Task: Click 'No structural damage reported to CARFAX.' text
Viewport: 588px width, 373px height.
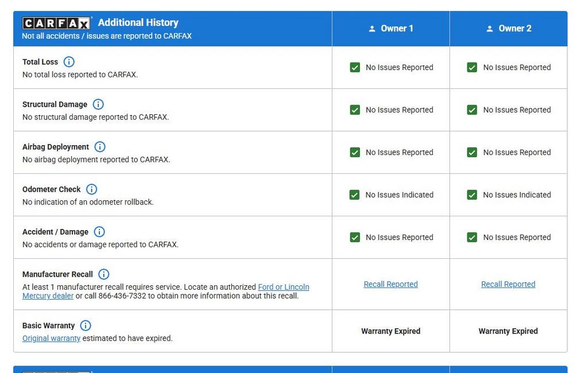Action: pyautogui.click(x=96, y=117)
